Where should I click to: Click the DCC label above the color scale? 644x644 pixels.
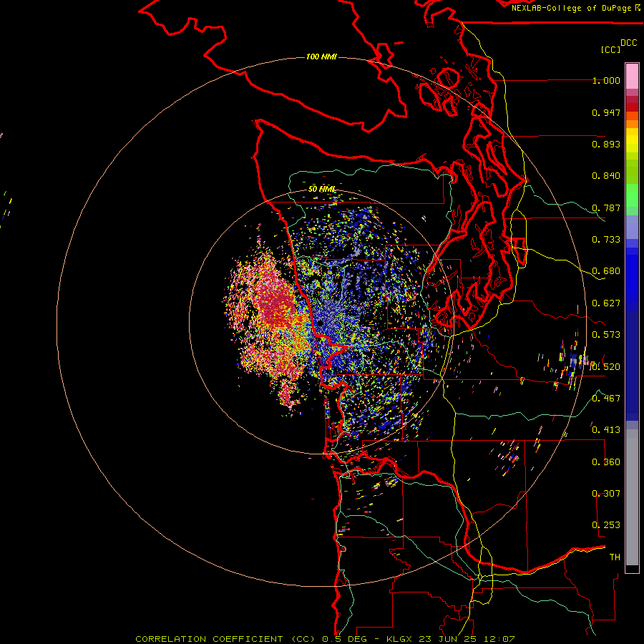pos(628,42)
